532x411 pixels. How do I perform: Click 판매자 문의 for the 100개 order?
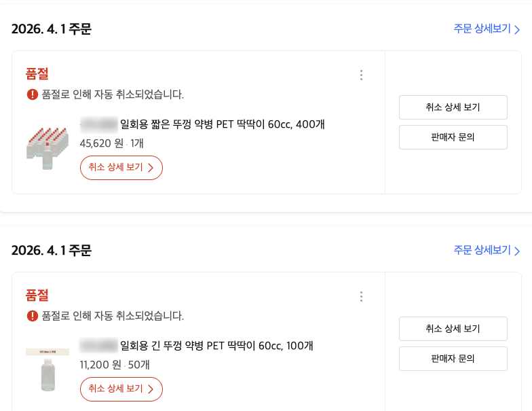[453, 359]
